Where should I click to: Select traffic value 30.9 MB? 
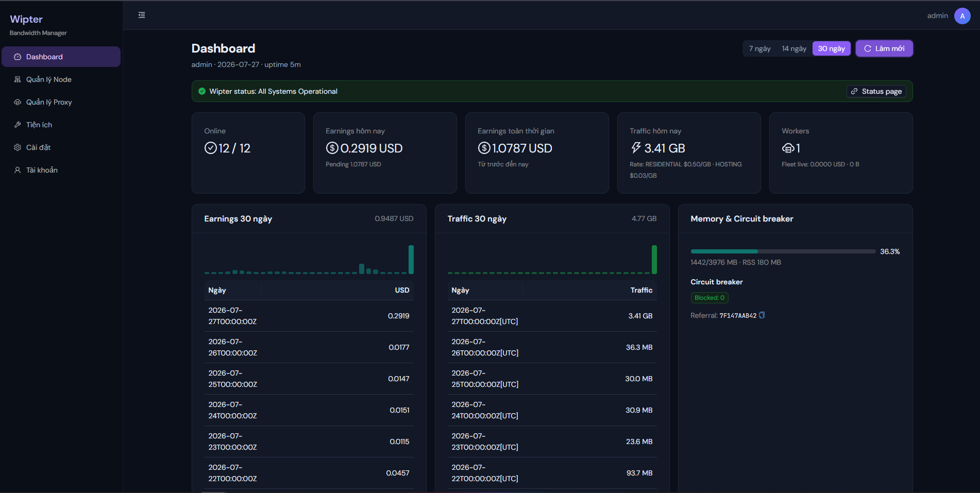[x=639, y=410]
